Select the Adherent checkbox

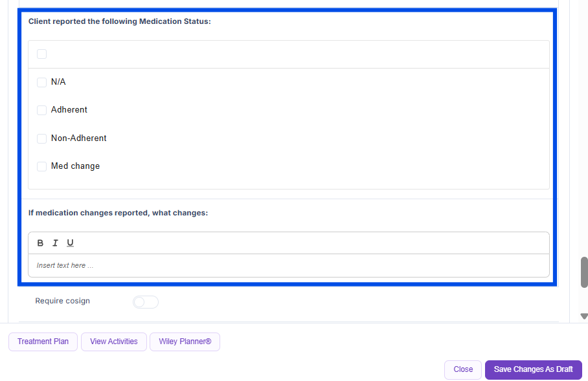point(42,110)
